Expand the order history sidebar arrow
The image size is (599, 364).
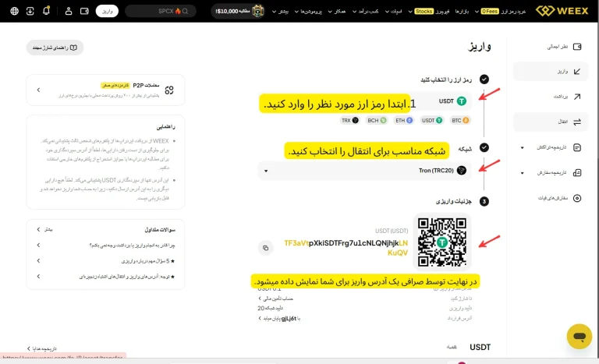[x=523, y=173]
